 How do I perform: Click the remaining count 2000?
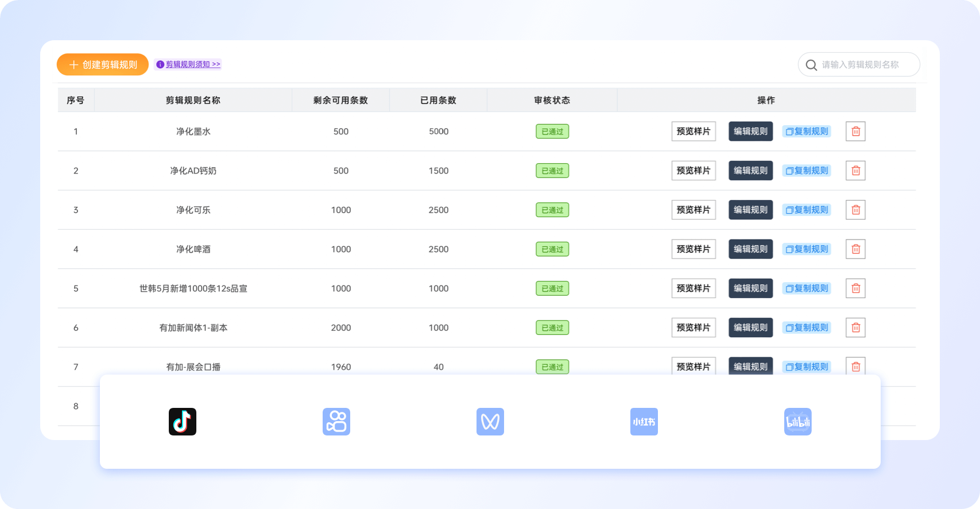341,327
